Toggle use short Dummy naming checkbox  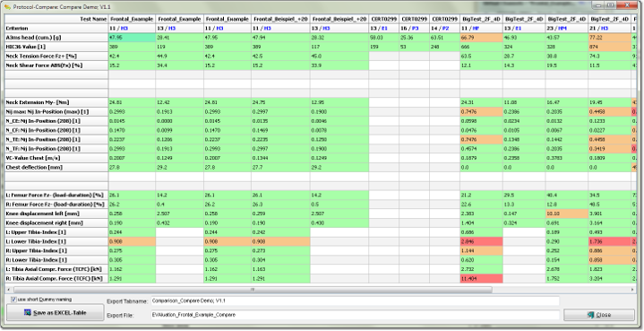coord(13,300)
